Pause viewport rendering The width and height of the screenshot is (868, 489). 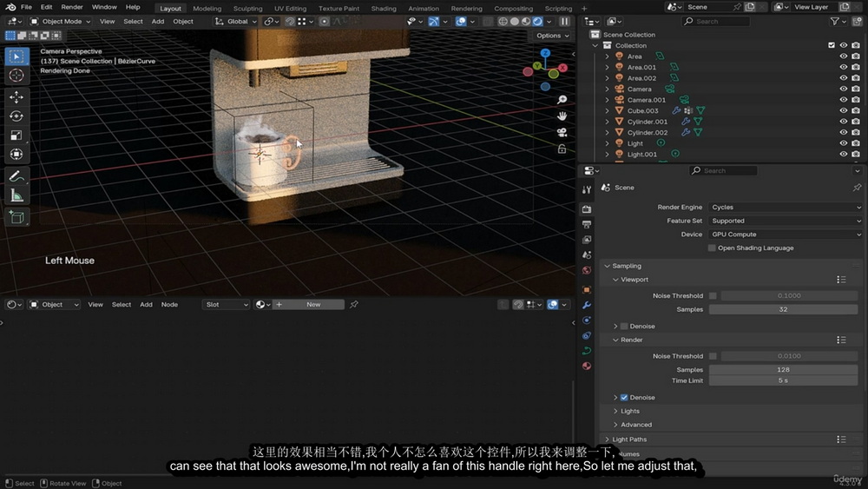564,22
